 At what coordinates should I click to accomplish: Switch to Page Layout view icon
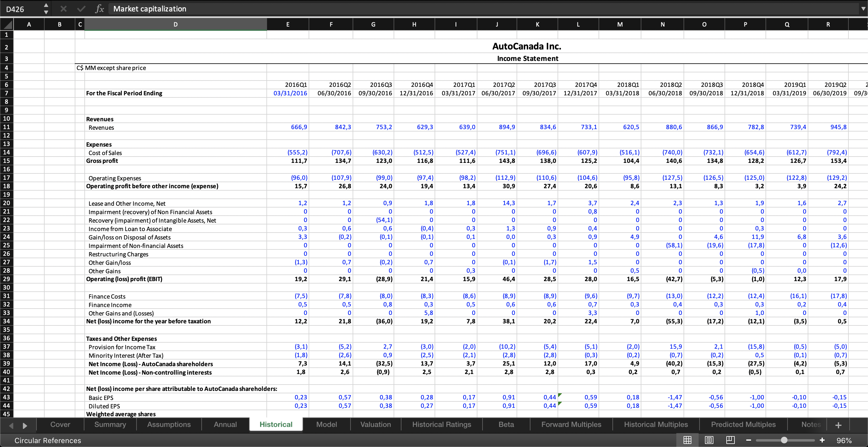pos(709,440)
